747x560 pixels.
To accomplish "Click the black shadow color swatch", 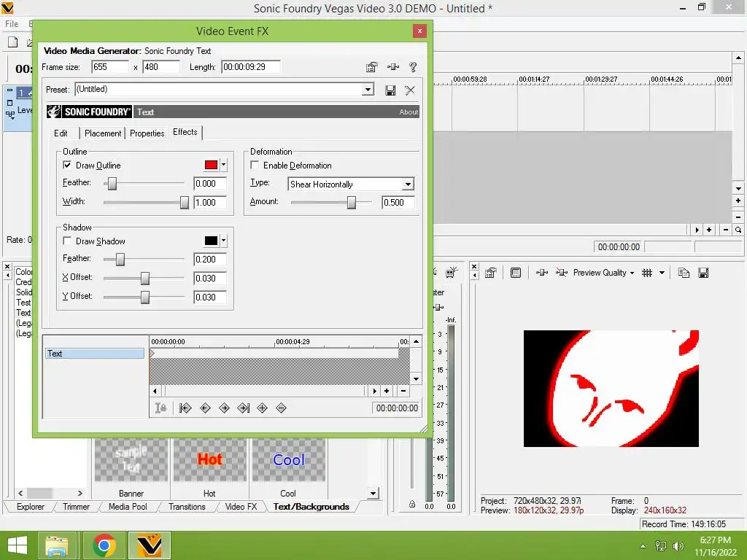I will pos(211,241).
